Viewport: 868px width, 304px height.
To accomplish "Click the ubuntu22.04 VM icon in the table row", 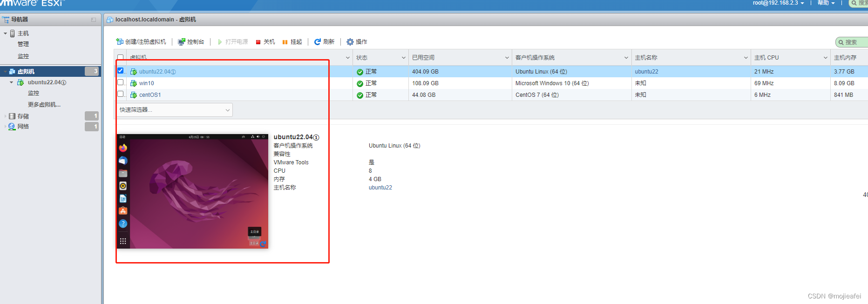I will coord(134,72).
